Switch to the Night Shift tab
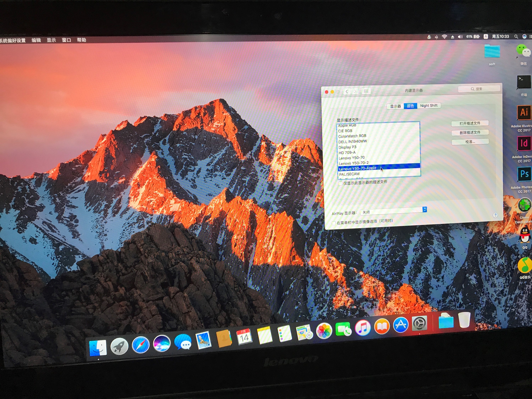 point(429,106)
